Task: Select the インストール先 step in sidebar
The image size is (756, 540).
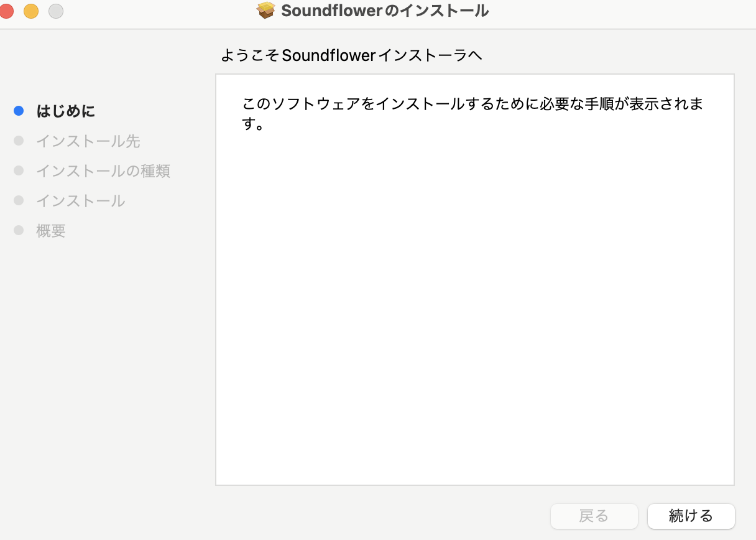Action: 88,141
